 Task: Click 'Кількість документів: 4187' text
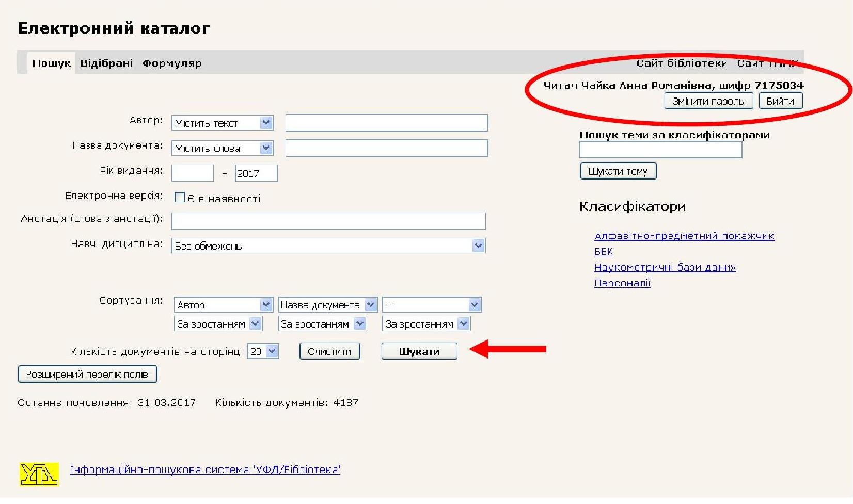pos(287,402)
